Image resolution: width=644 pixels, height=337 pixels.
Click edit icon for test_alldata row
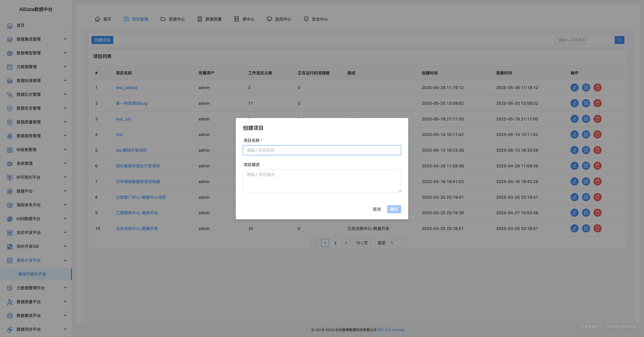click(x=574, y=88)
